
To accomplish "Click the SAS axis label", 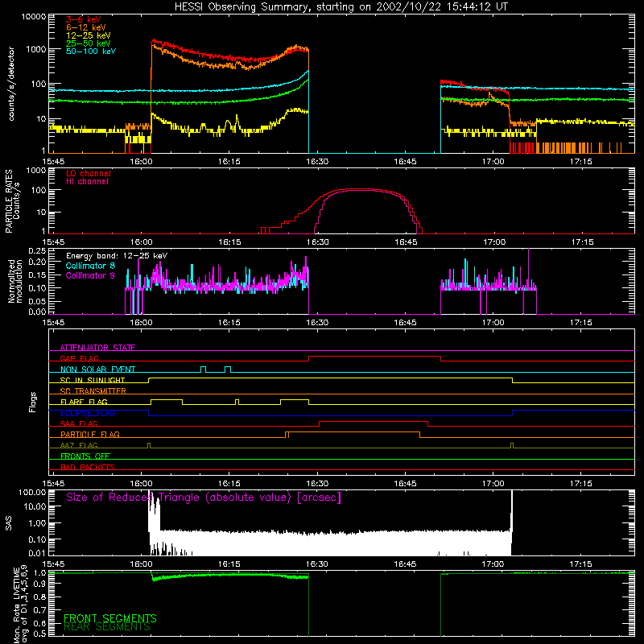I will [9, 523].
